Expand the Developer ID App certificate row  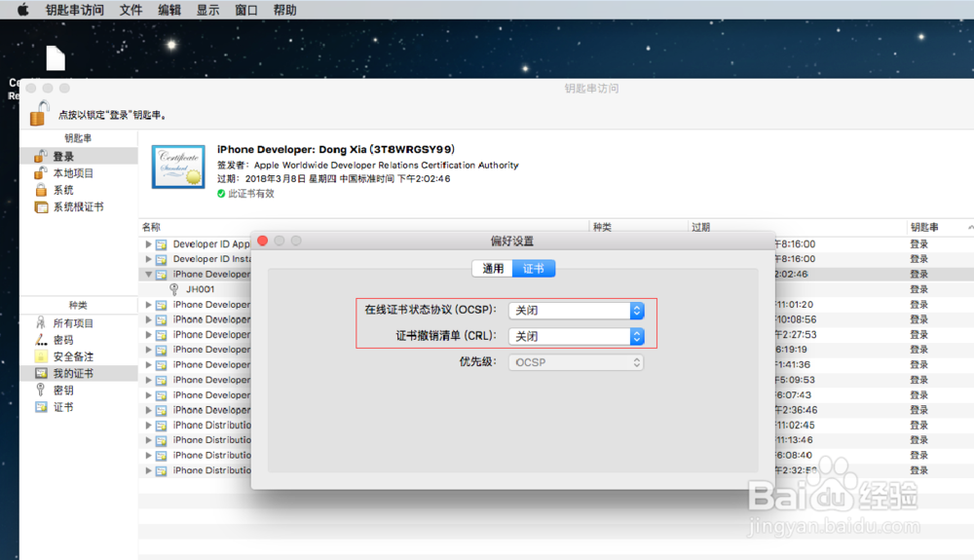[x=148, y=244]
